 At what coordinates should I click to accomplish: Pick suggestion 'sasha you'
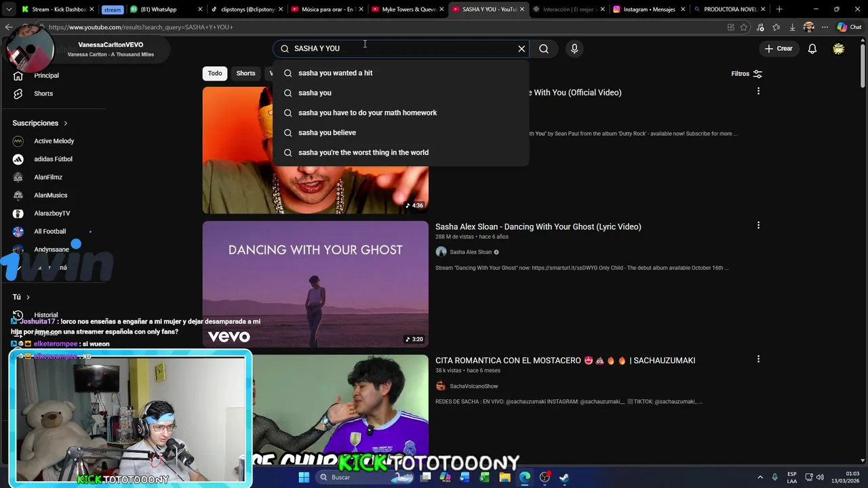tap(401, 93)
